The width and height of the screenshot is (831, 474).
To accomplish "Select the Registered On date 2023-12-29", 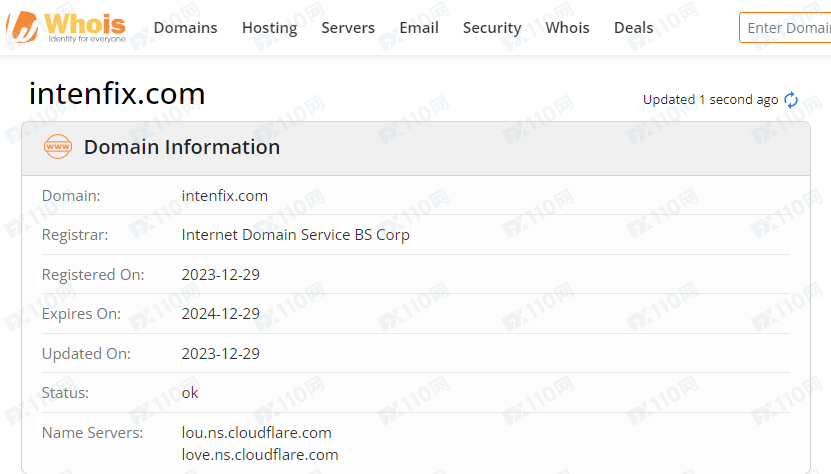I will 220,275.
